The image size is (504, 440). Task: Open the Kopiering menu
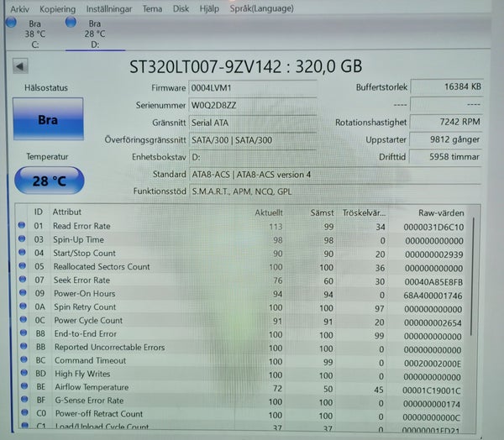[x=57, y=9]
